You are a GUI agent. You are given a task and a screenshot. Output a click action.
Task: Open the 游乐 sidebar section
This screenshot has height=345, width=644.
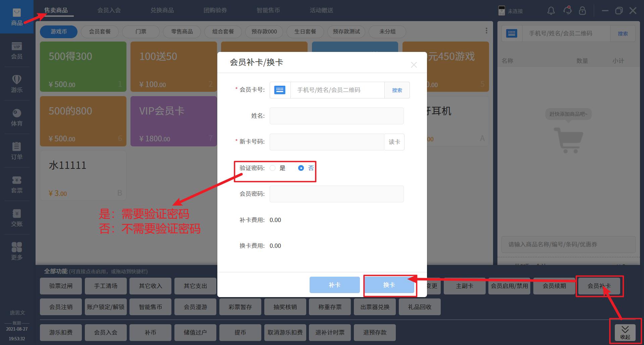[x=17, y=84]
